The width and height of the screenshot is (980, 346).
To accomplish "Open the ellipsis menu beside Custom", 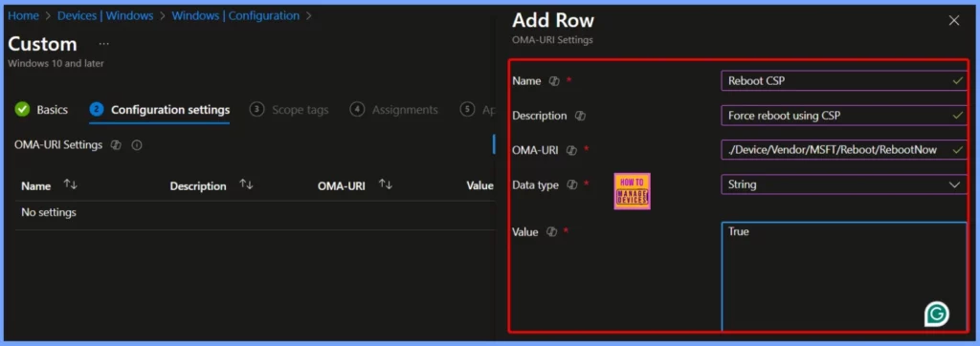I will click(x=103, y=44).
